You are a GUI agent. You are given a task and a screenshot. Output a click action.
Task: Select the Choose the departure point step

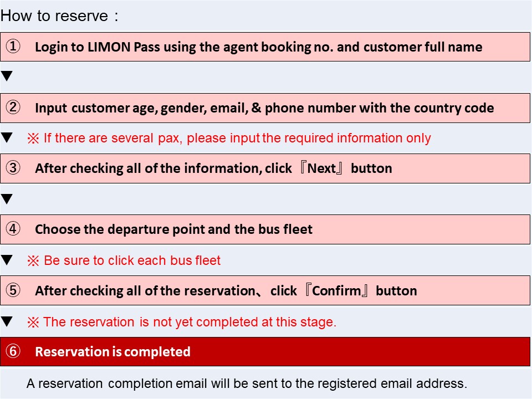click(x=265, y=229)
